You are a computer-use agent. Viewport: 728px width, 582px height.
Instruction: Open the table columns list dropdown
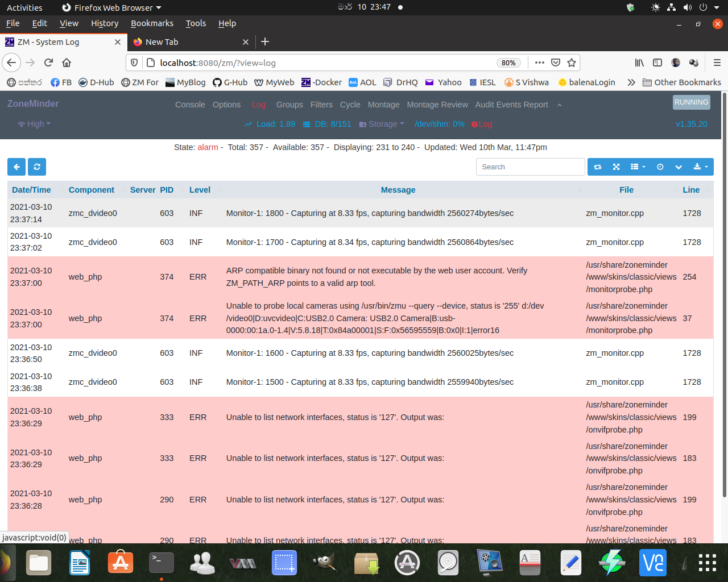[x=638, y=167]
